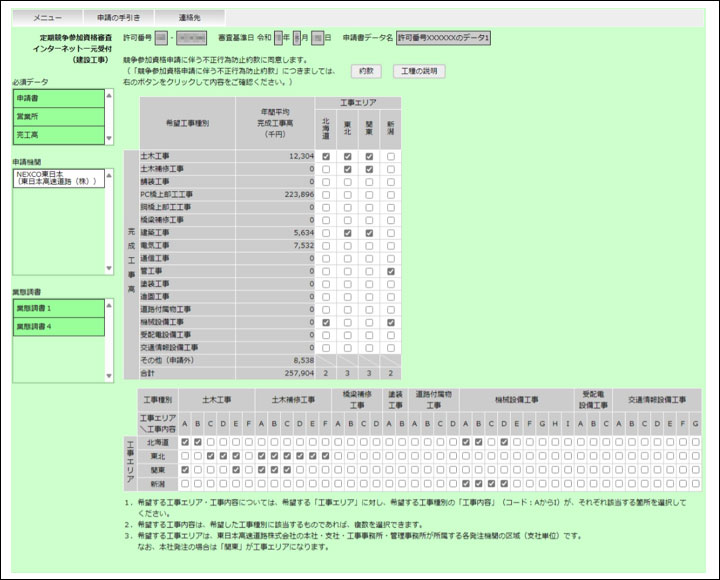Uncheck 北海道 row 土木工事 A checkbox
This screenshot has height=580, width=720.
(x=185, y=442)
